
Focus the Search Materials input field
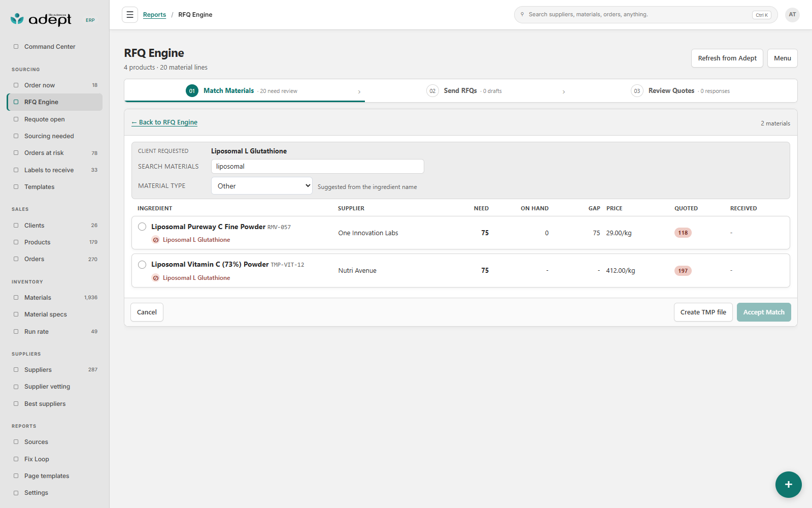[x=318, y=167]
